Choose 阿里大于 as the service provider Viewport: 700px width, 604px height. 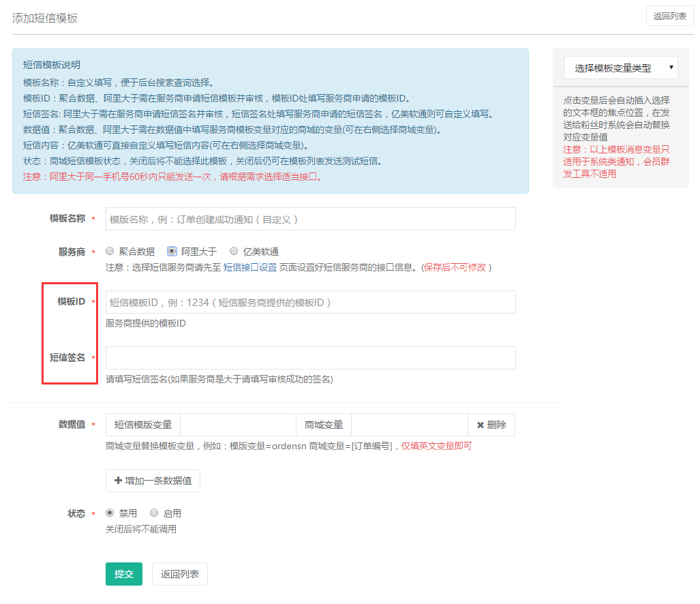pos(172,252)
